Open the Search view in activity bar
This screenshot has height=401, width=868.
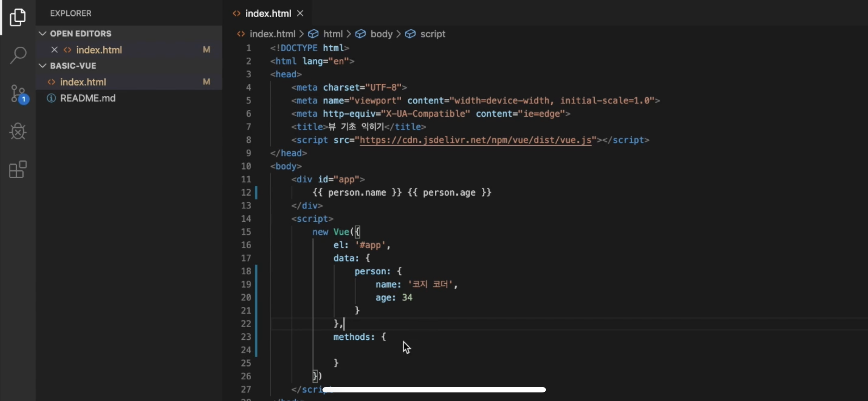tap(18, 55)
